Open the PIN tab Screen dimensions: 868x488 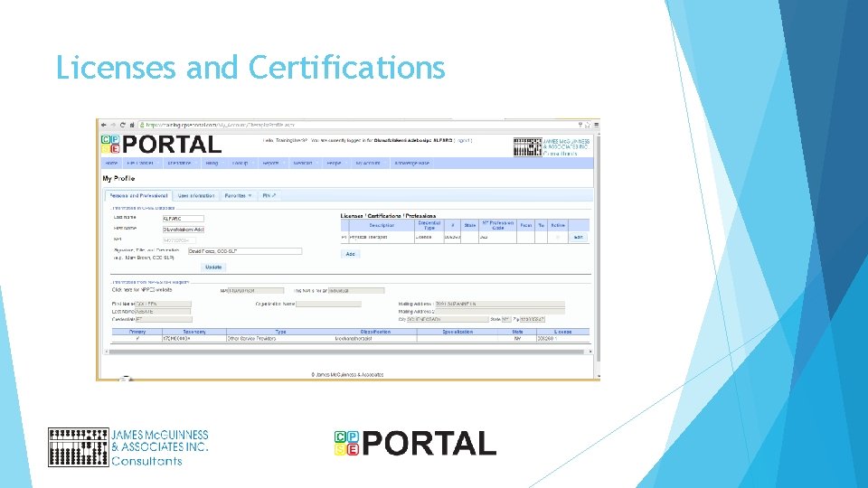[269, 196]
